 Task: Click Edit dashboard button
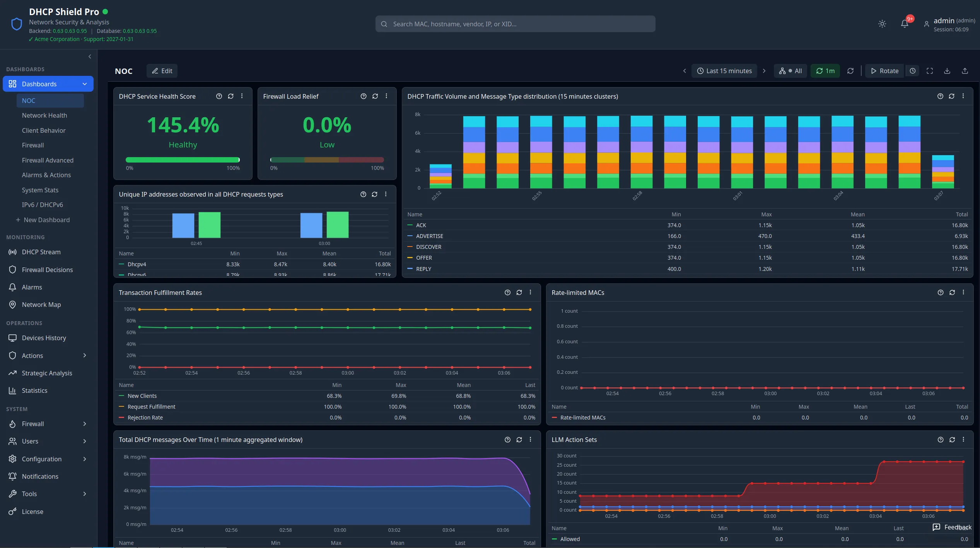pos(162,71)
